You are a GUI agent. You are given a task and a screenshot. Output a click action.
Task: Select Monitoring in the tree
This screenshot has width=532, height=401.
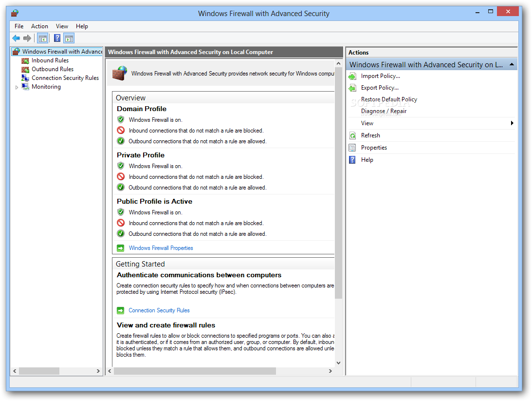point(46,87)
